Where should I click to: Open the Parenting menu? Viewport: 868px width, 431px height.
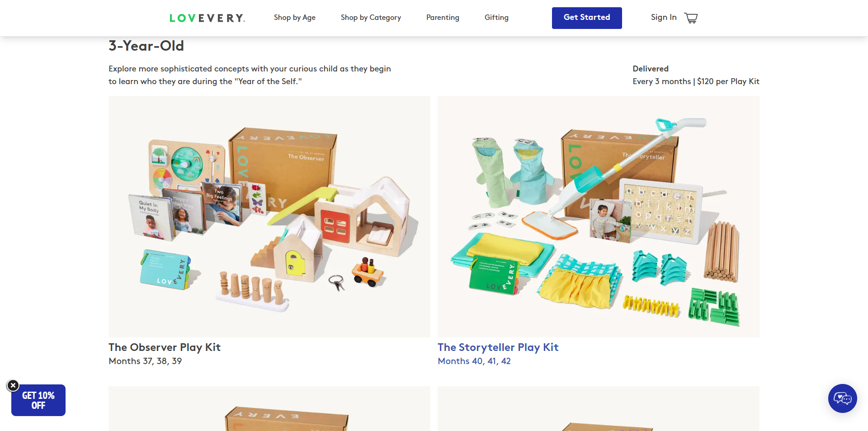443,18
